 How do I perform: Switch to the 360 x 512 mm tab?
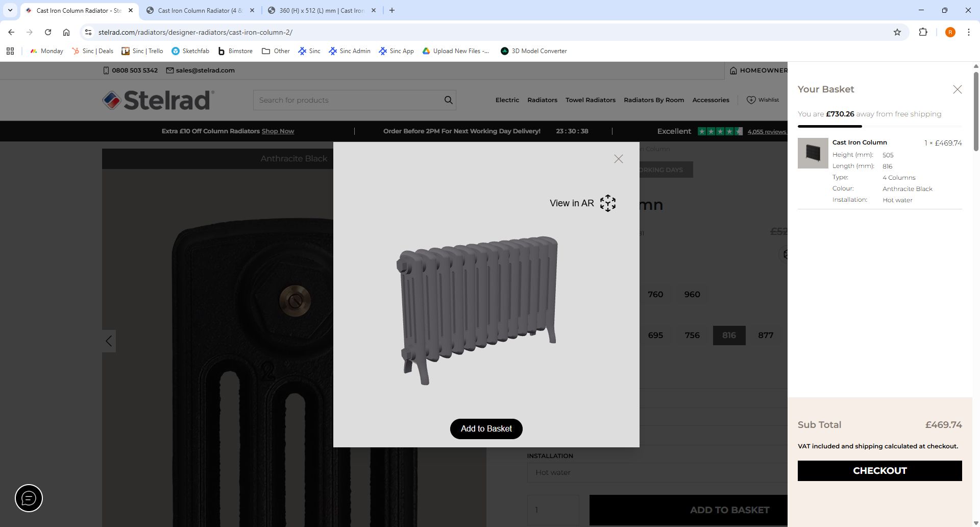click(x=322, y=10)
